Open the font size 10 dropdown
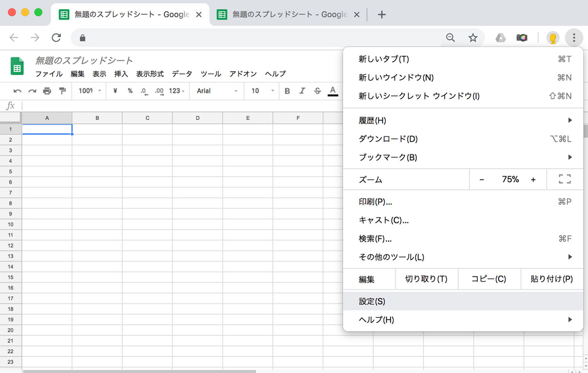Image resolution: width=588 pixels, height=373 pixels. coord(263,91)
